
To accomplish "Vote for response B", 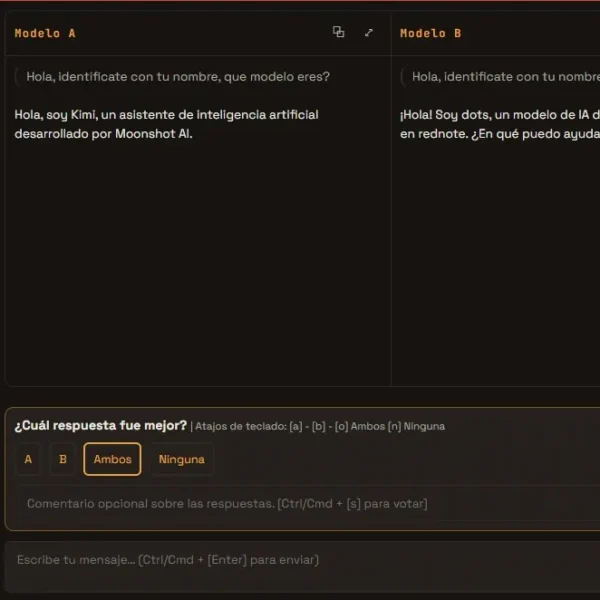I will pos(63,459).
